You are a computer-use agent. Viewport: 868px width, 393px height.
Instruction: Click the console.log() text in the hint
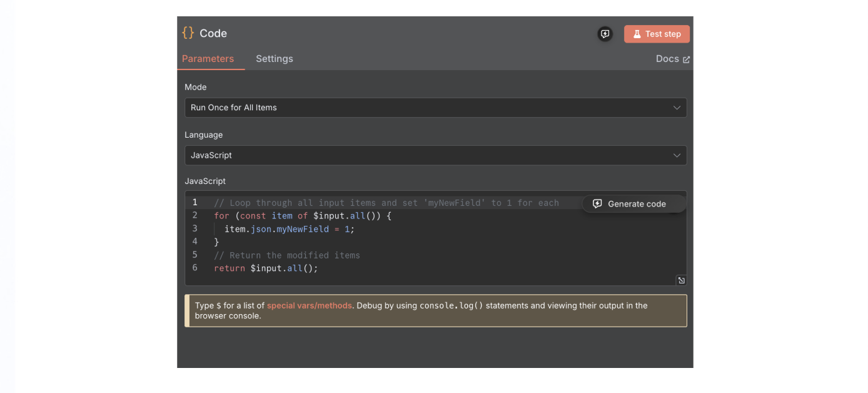coord(452,306)
